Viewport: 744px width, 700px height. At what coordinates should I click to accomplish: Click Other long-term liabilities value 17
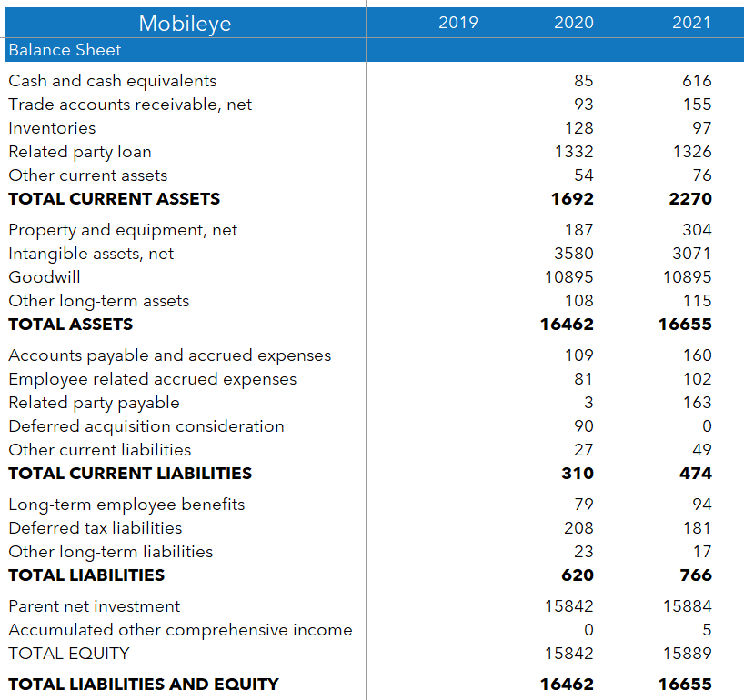coord(702,552)
